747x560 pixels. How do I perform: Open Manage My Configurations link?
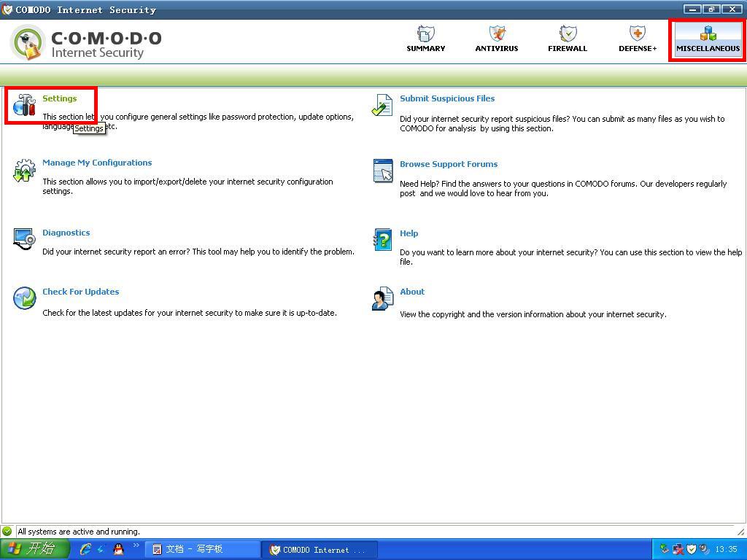[97, 163]
